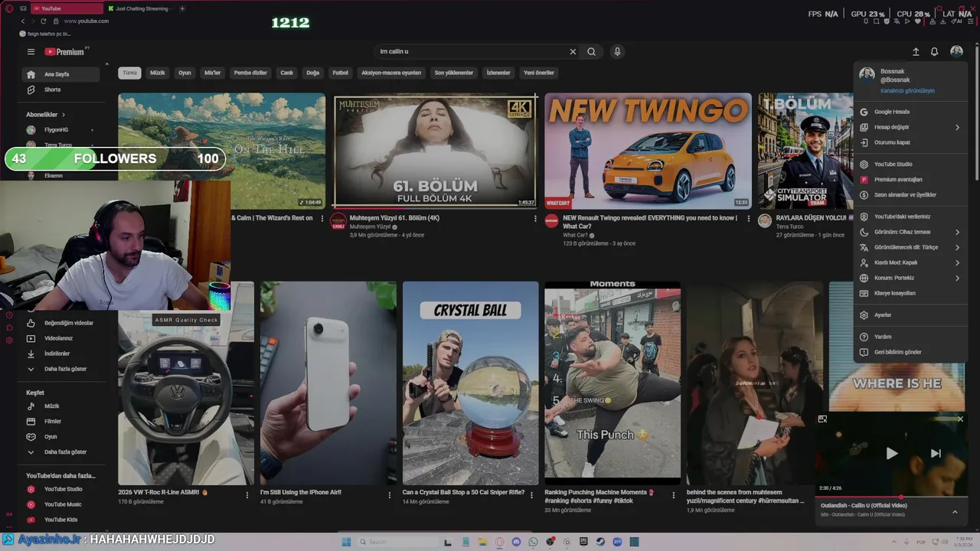Open WhatsApp from the taskbar
Screen dimensions: 980x551
[x=533, y=542]
